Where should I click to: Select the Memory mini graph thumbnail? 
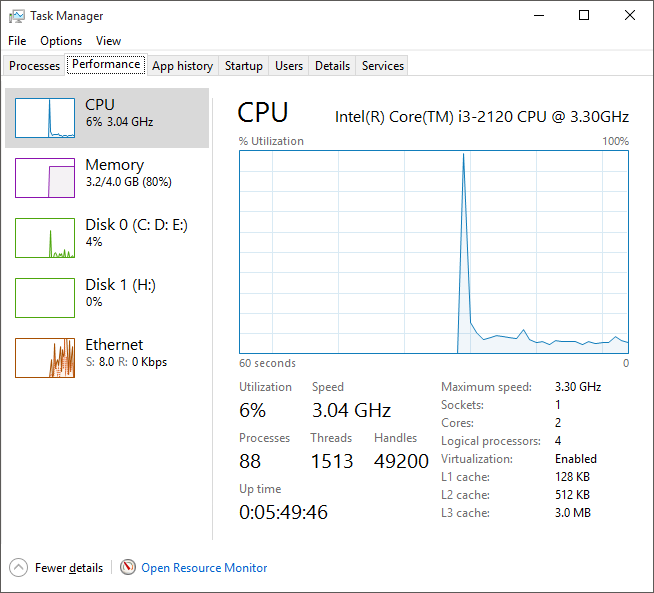pos(45,178)
